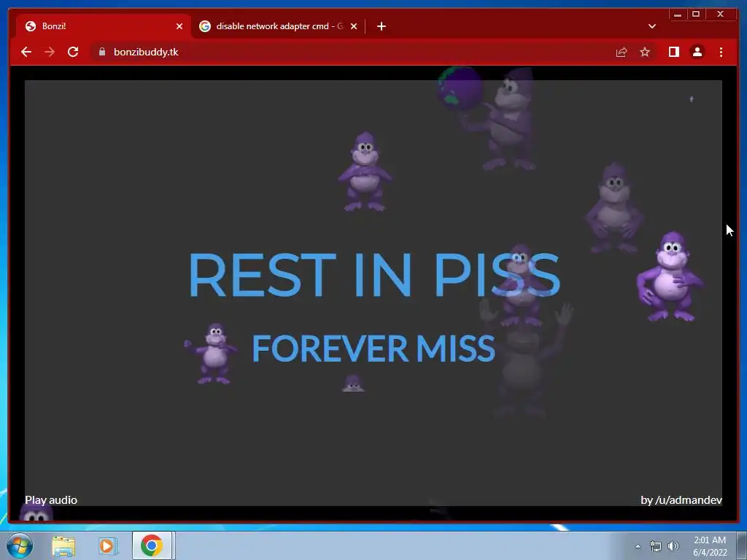This screenshot has height=560, width=747.
Task: Open Chrome's three-dot menu
Action: coord(721,52)
